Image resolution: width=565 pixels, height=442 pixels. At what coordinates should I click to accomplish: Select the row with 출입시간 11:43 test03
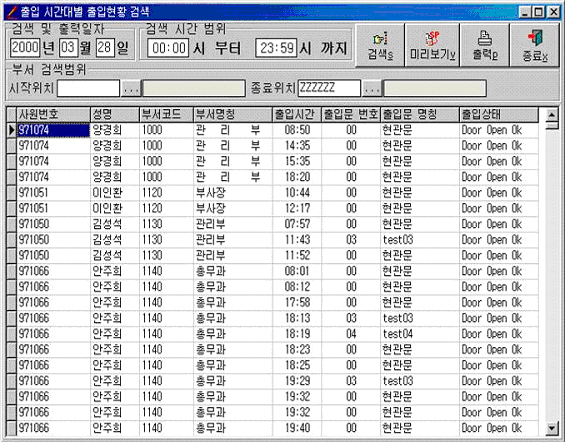277,240
